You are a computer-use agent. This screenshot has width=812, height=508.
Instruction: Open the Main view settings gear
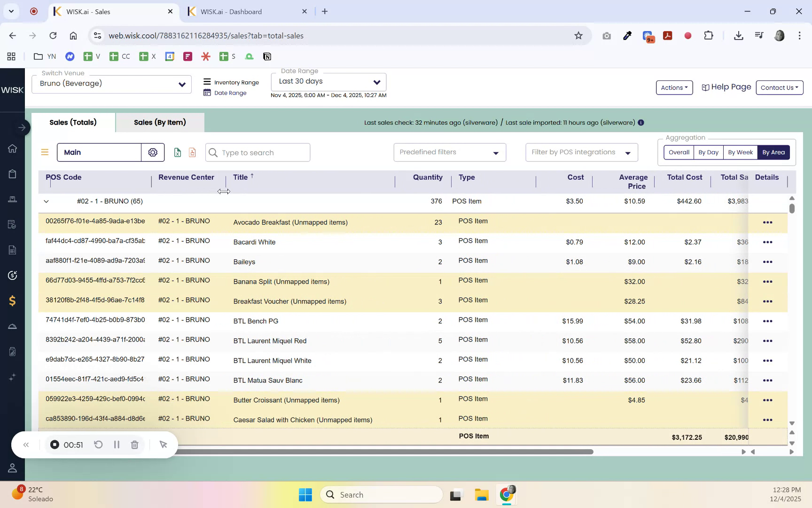pos(152,152)
